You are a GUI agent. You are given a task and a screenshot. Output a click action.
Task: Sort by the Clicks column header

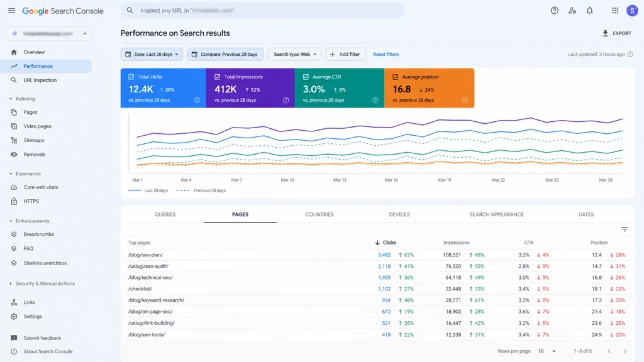(386, 243)
